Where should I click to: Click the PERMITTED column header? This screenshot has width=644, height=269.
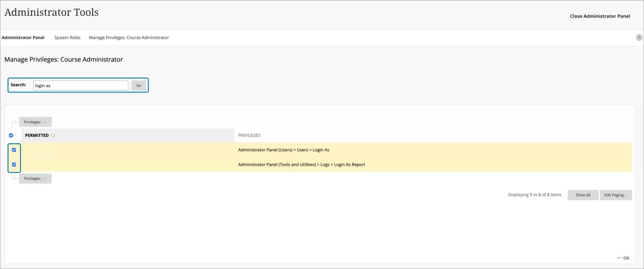coord(37,135)
